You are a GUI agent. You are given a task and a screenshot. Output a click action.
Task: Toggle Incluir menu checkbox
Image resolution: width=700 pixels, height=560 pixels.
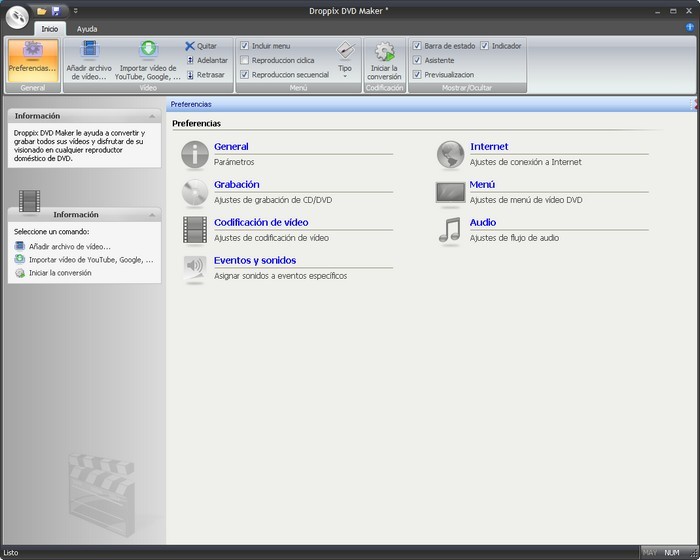244,46
